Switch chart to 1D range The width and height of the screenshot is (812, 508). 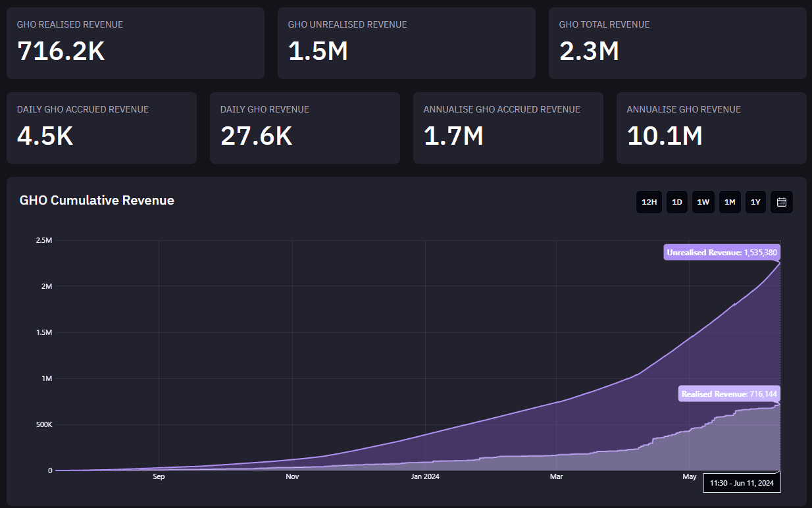pyautogui.click(x=676, y=202)
